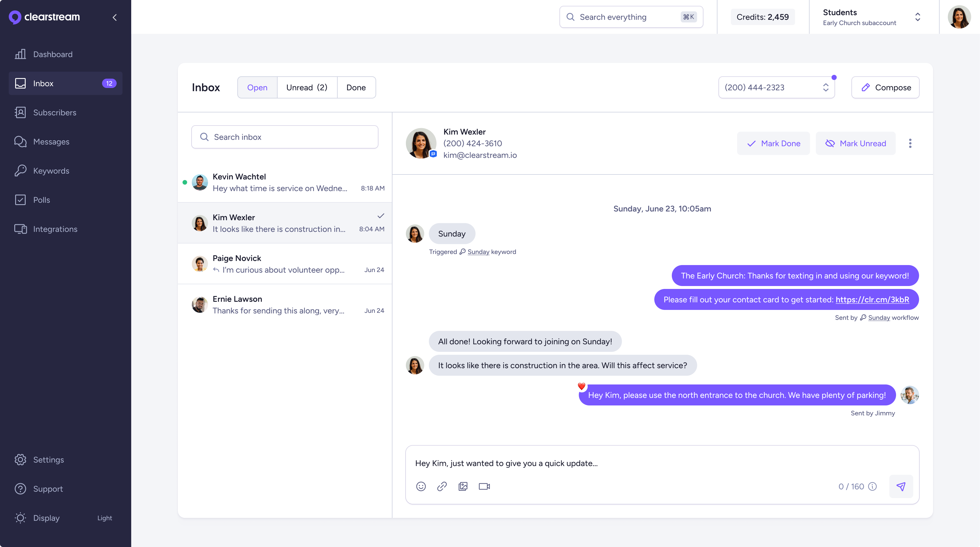Open the conversation three-dot options menu
This screenshot has width=980, height=547.
[x=910, y=143]
